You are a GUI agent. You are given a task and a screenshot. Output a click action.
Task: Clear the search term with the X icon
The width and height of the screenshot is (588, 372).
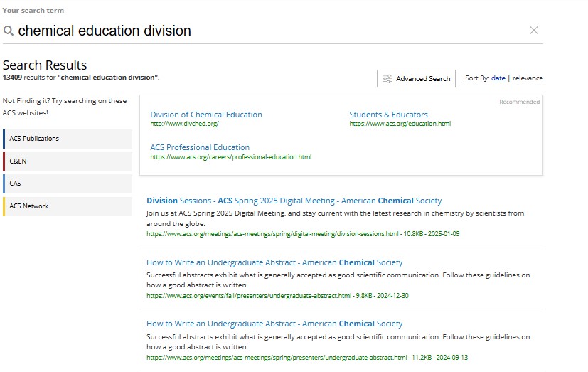534,31
